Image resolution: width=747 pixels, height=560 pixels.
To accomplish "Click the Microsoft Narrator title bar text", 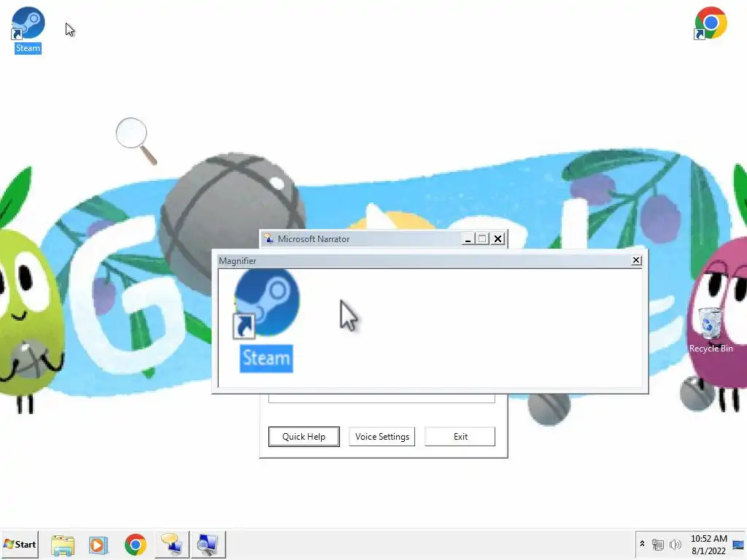I will coord(314,239).
